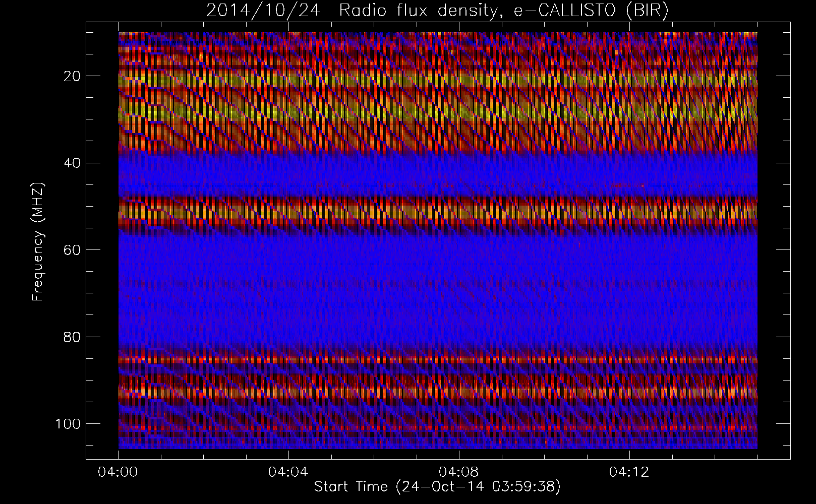Click the '60' frequency tick label
The image size is (816, 504).
click(72, 250)
